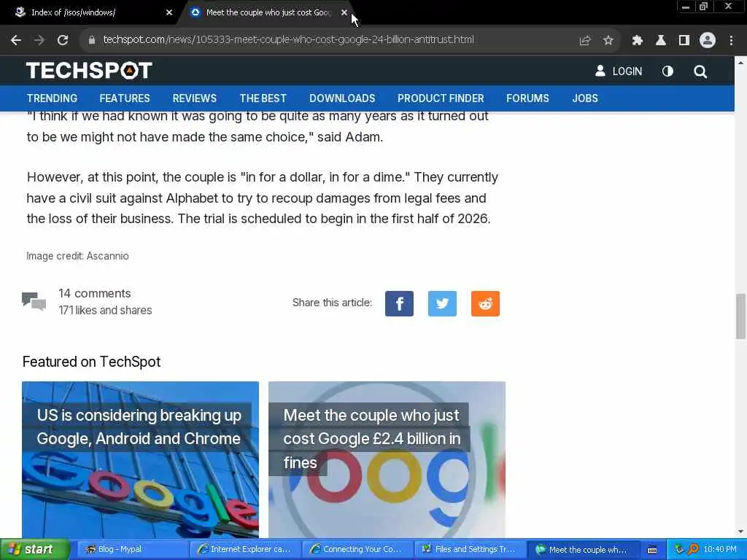Open PRODUCT FINDER nav item
Viewport: 747px width, 560px height.
click(441, 98)
